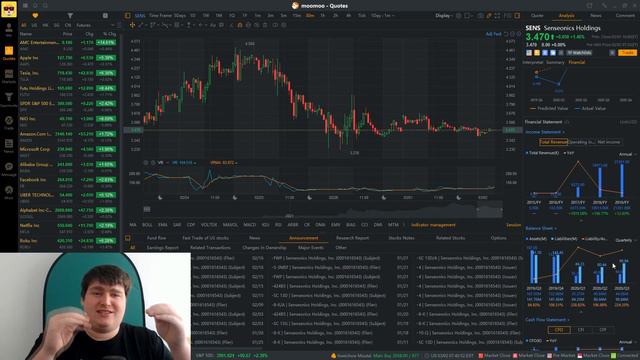
Task: Switch to the News tab in right panel
Action: (x=596, y=16)
